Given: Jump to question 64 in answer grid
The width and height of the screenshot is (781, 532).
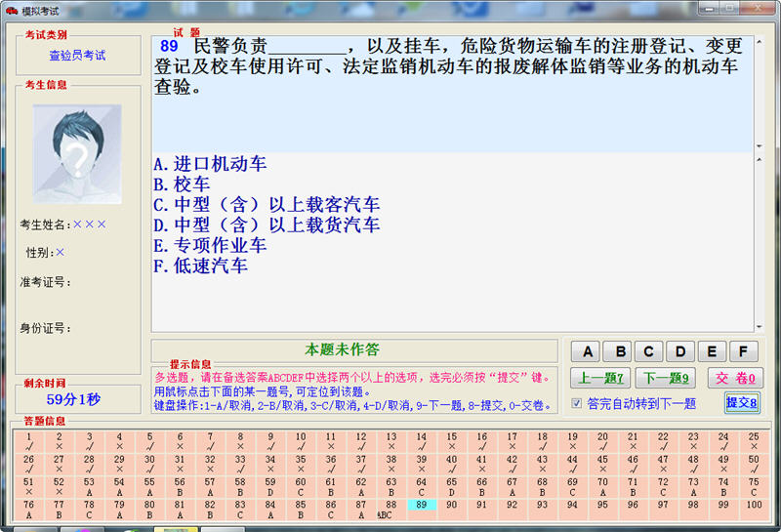Looking at the screenshot, I should pyautogui.click(x=422, y=487).
